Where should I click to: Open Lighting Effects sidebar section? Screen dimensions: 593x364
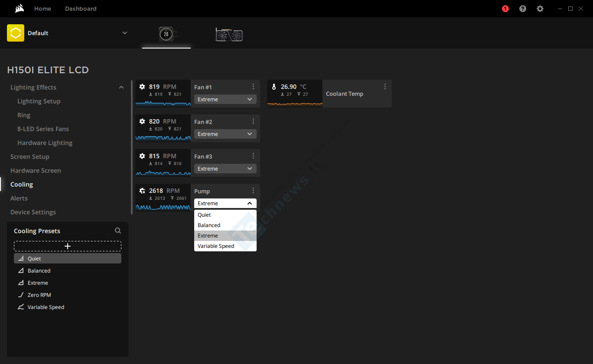click(x=33, y=87)
